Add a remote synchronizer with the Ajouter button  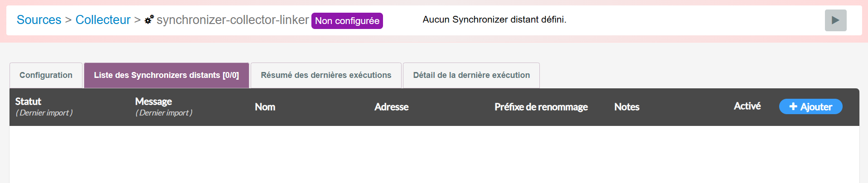coord(810,107)
